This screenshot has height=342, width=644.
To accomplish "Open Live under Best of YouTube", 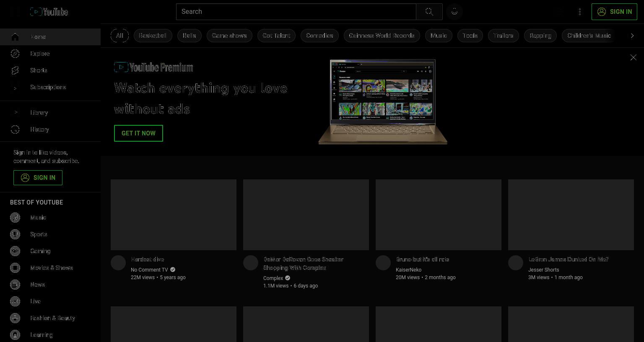I will (x=50, y=301).
